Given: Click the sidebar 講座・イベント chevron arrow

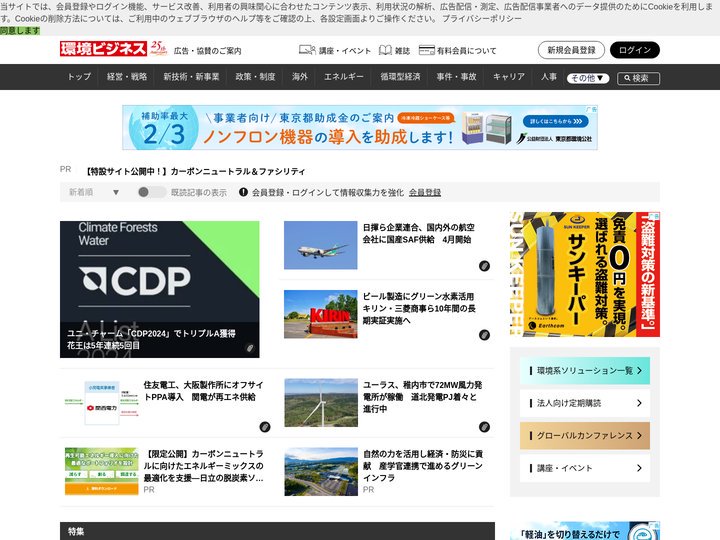Looking at the screenshot, I should point(640,468).
